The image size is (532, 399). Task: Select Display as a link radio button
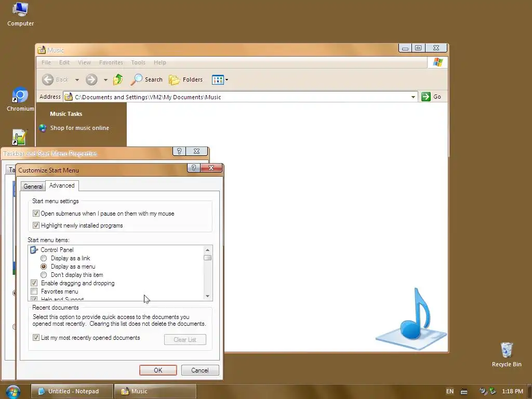[x=44, y=258]
